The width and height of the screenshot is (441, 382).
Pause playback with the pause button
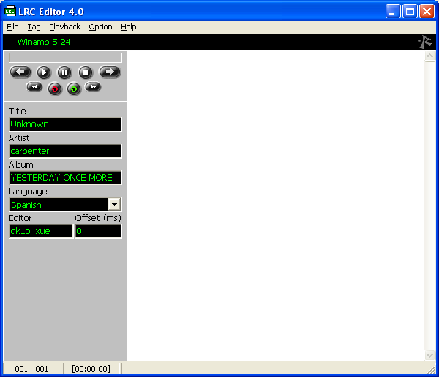pyautogui.click(x=64, y=72)
